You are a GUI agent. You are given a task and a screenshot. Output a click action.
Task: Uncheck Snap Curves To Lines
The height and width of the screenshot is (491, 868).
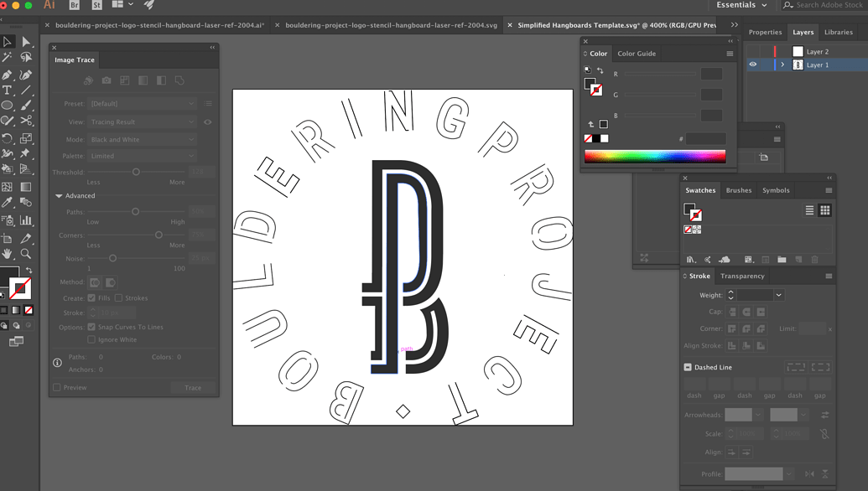coord(91,327)
